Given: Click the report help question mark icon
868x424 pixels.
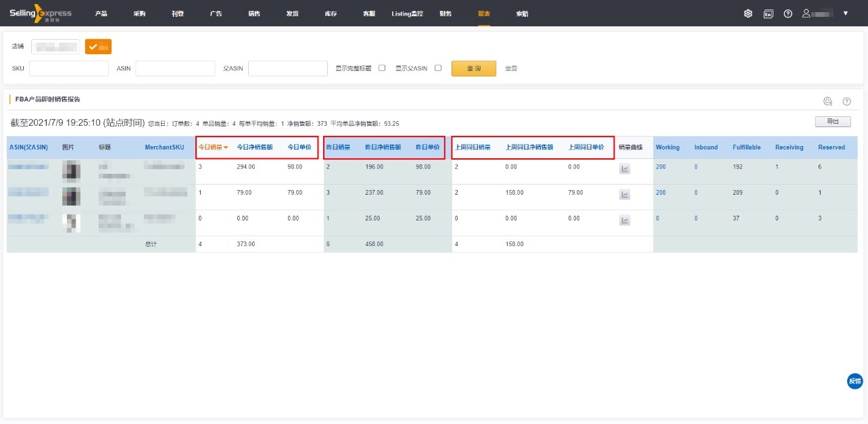Looking at the screenshot, I should (846, 101).
